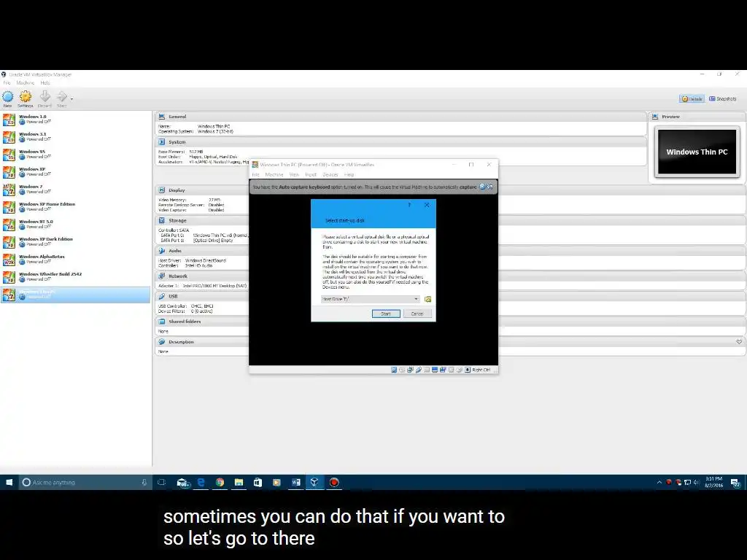
Task: Click the Cortana microphone icon
Action: (144, 483)
